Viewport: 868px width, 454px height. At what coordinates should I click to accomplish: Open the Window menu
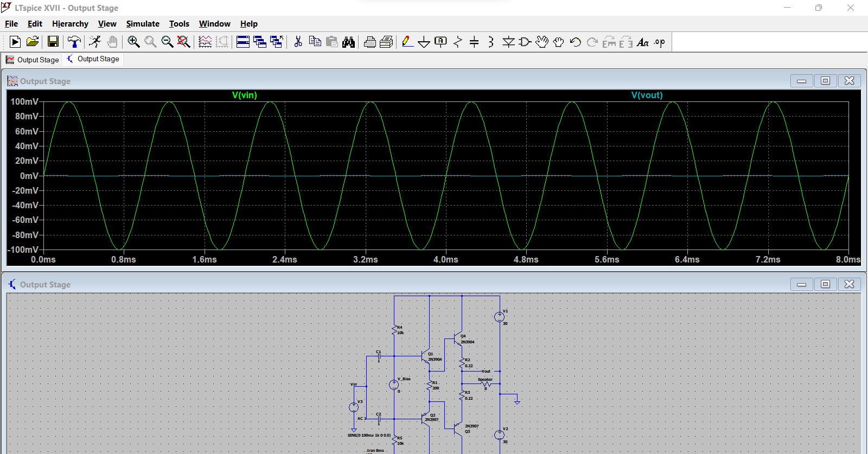pyautogui.click(x=214, y=24)
